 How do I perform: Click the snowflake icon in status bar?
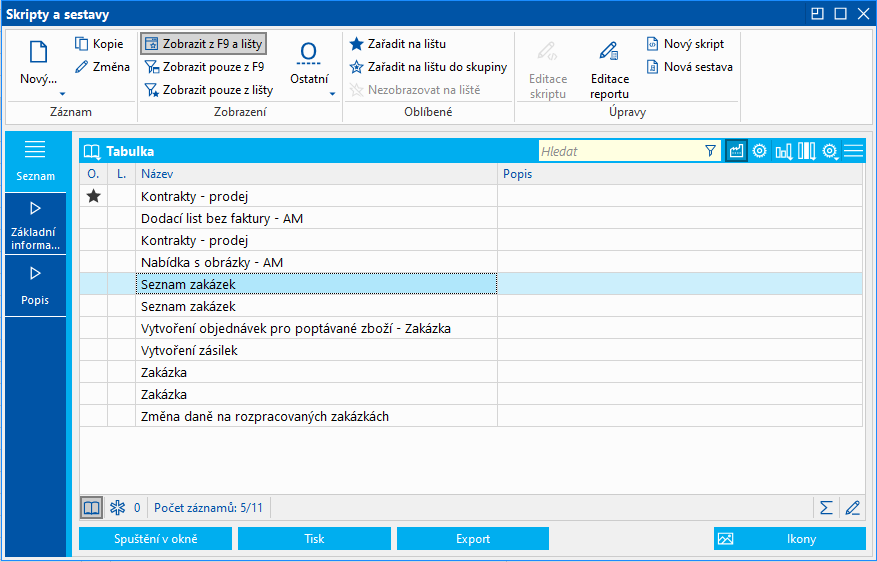click(x=117, y=508)
